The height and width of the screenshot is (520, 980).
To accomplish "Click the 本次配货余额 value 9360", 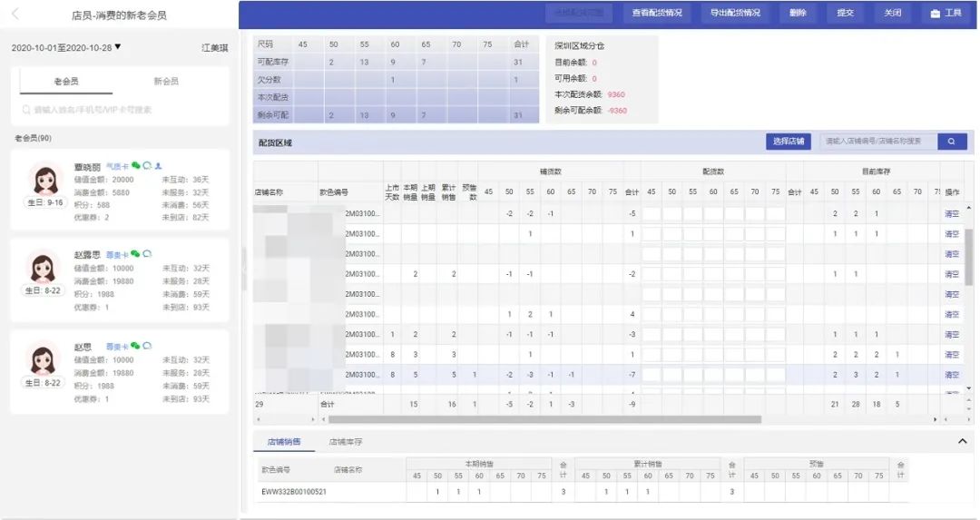I will point(616,94).
